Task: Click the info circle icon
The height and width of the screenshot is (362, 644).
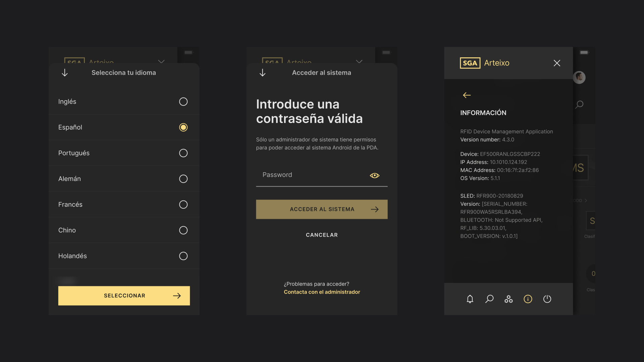Action: pos(528,299)
